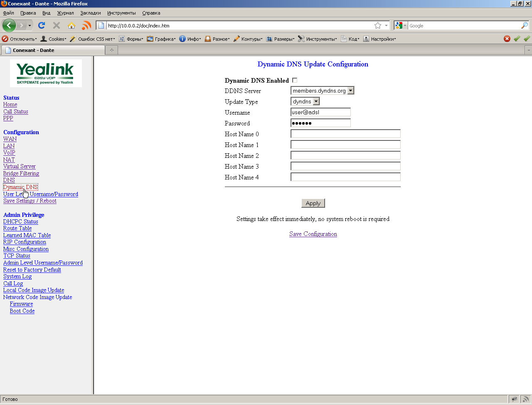Open the Call Status link
This screenshot has height=405, width=532.
point(16,111)
